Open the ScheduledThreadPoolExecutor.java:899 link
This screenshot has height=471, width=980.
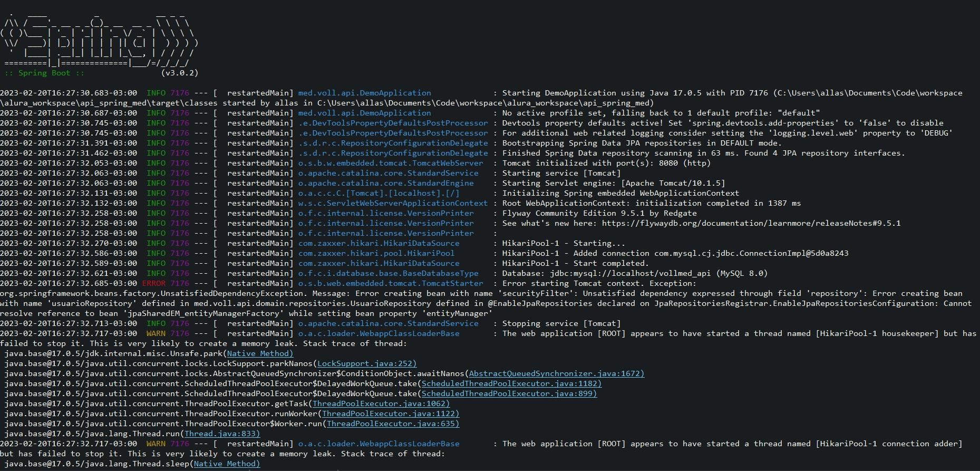(509, 393)
